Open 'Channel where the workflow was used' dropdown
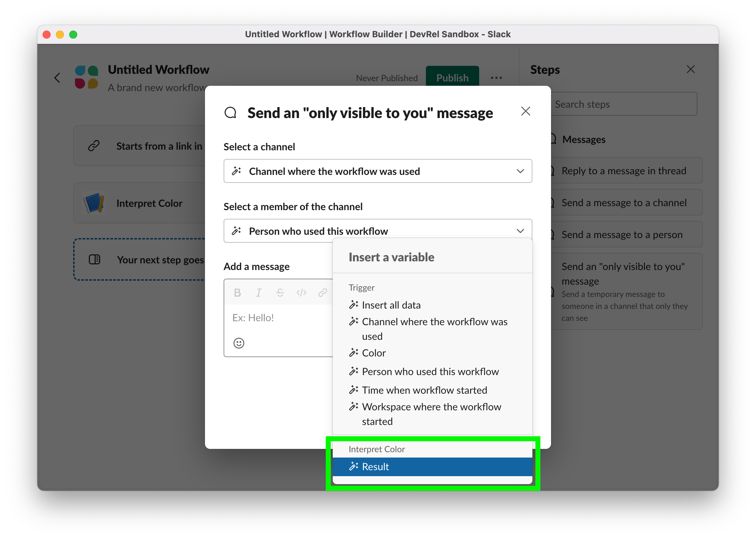This screenshot has width=756, height=540. point(378,171)
